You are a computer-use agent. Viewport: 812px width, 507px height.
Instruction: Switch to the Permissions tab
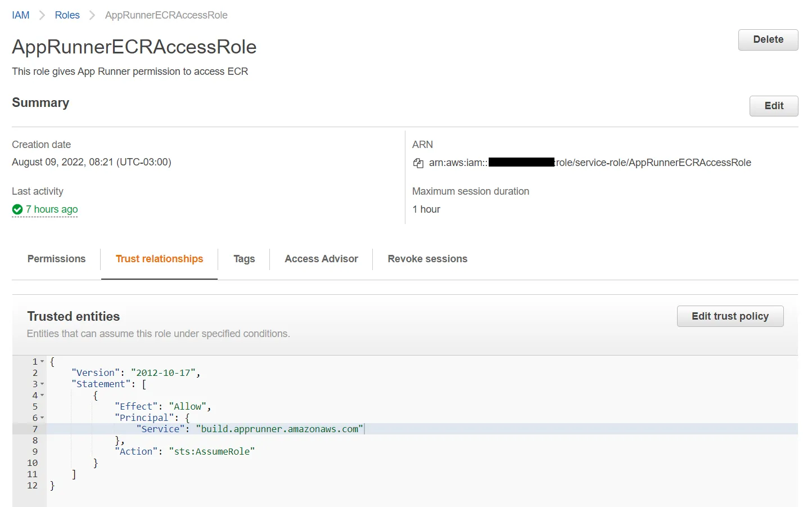tap(56, 259)
